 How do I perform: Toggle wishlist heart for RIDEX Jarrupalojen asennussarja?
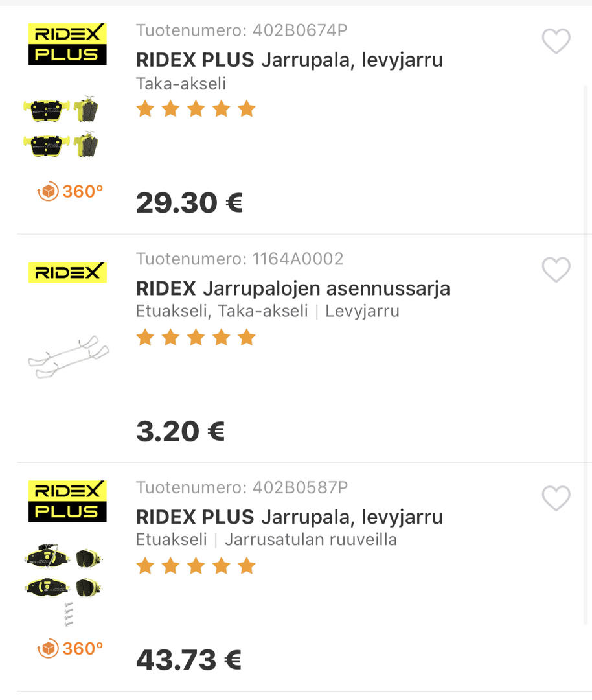(x=556, y=270)
